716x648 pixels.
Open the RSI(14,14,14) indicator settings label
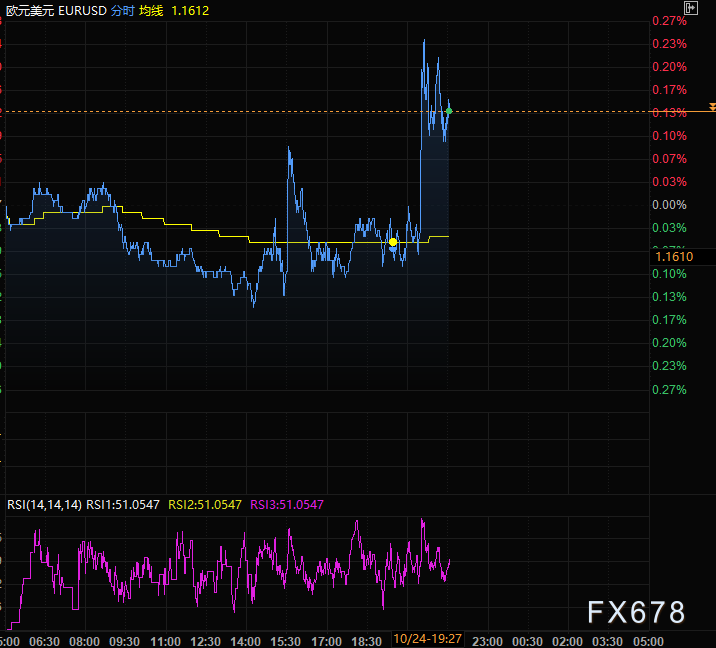point(44,505)
